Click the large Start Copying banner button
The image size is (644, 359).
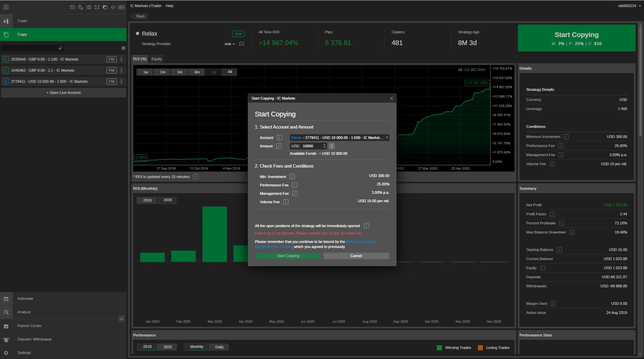[576, 38]
